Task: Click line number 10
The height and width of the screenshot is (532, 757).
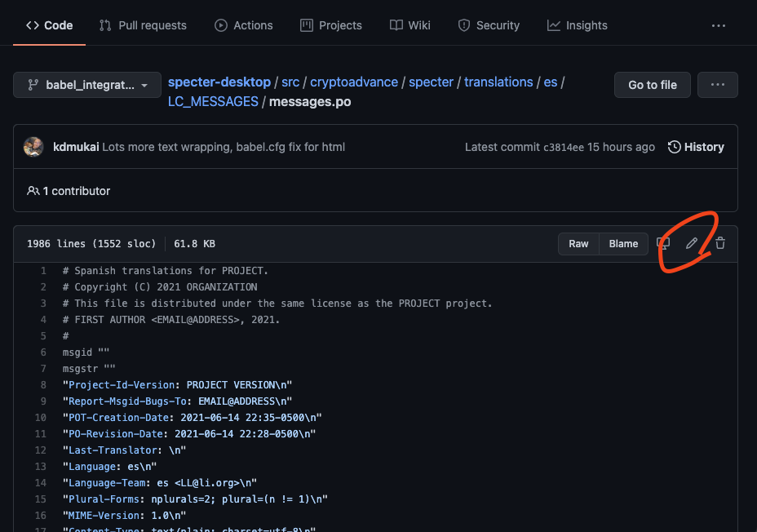Action: [41, 418]
